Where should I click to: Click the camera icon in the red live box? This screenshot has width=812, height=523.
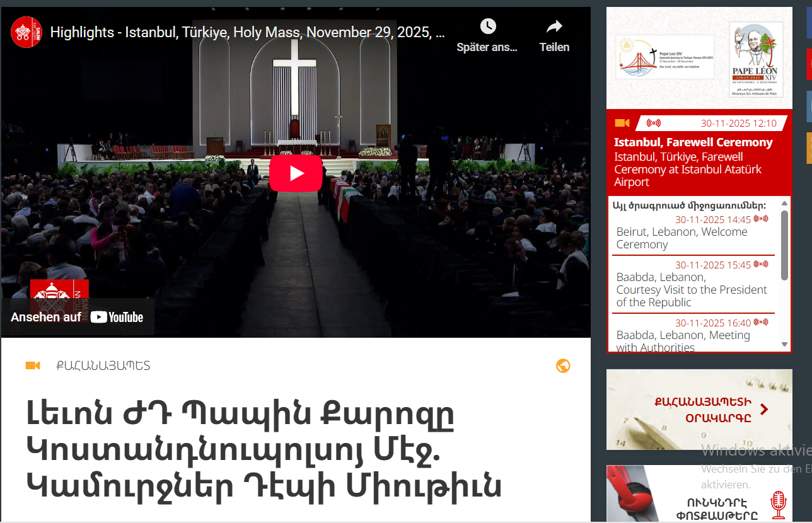pyautogui.click(x=622, y=123)
